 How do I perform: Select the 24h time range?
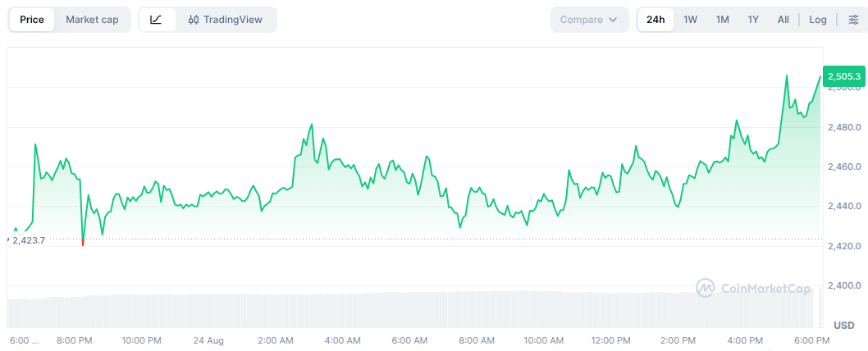tap(656, 20)
